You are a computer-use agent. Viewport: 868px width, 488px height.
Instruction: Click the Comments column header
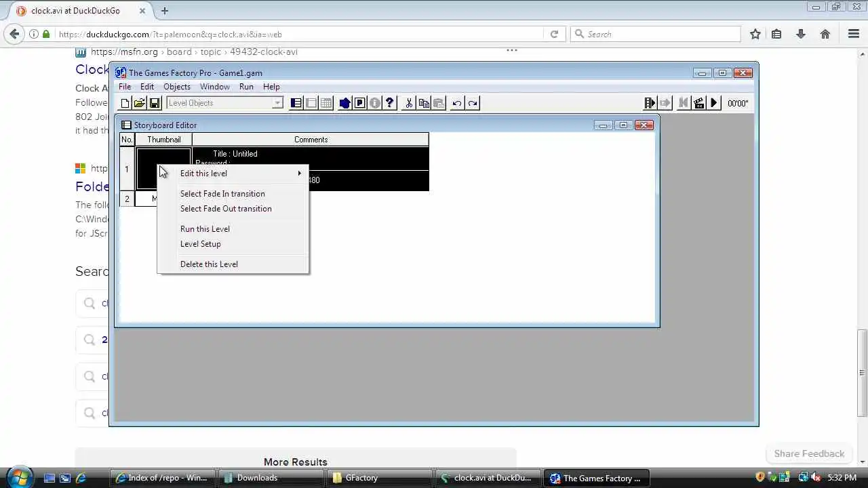click(311, 140)
